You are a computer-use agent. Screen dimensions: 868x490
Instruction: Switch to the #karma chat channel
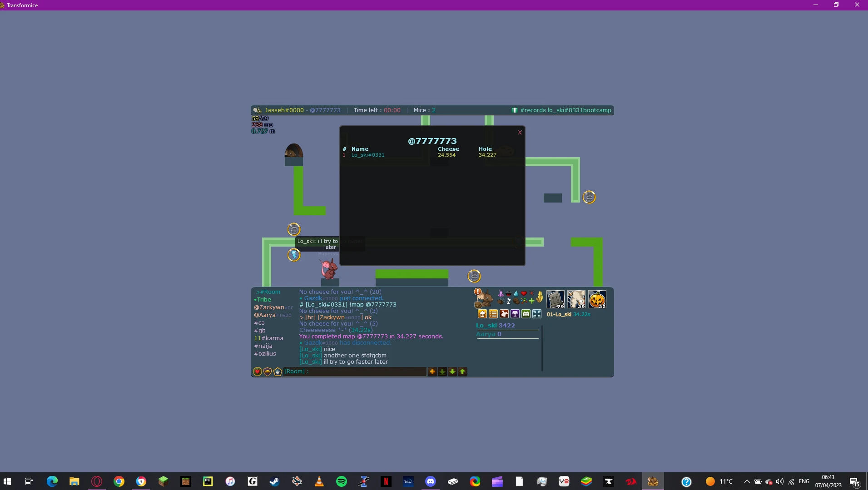tap(268, 338)
